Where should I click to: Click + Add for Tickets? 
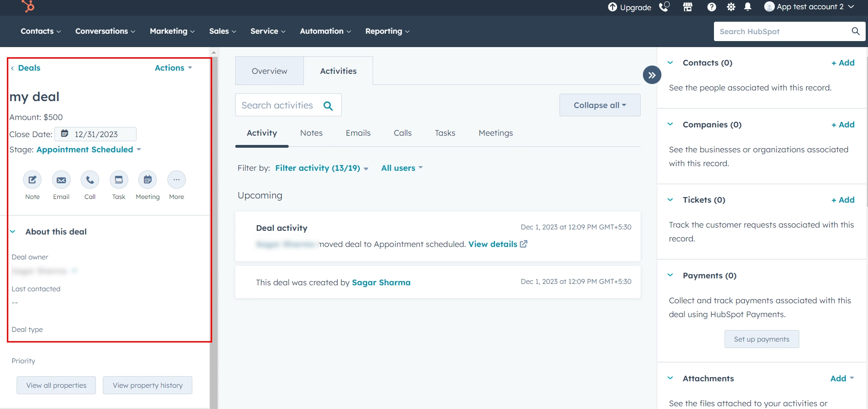coord(843,200)
